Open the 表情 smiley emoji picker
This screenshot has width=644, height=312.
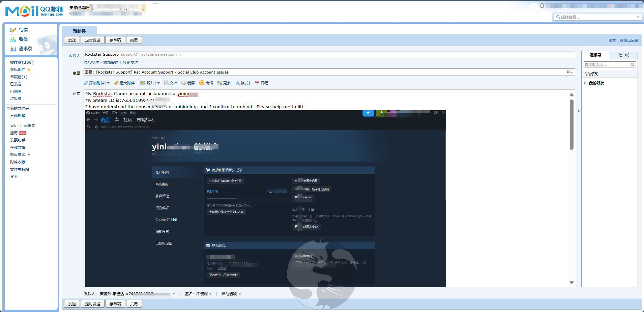[x=202, y=83]
